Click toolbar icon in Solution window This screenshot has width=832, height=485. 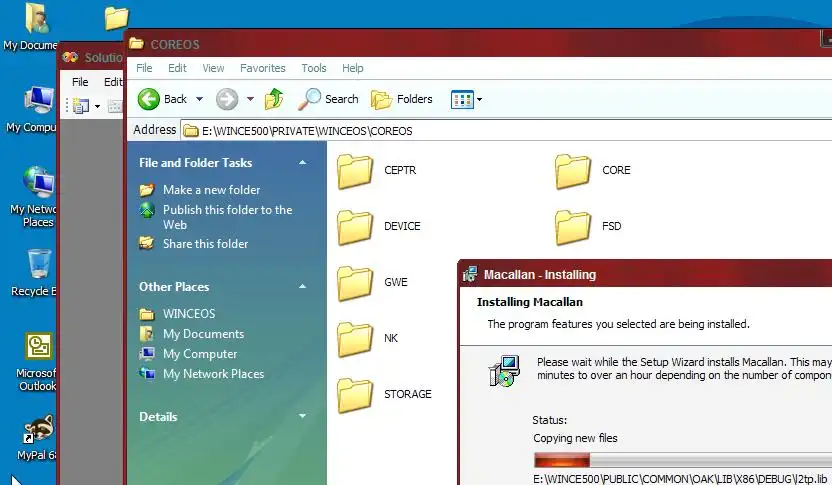[81, 106]
